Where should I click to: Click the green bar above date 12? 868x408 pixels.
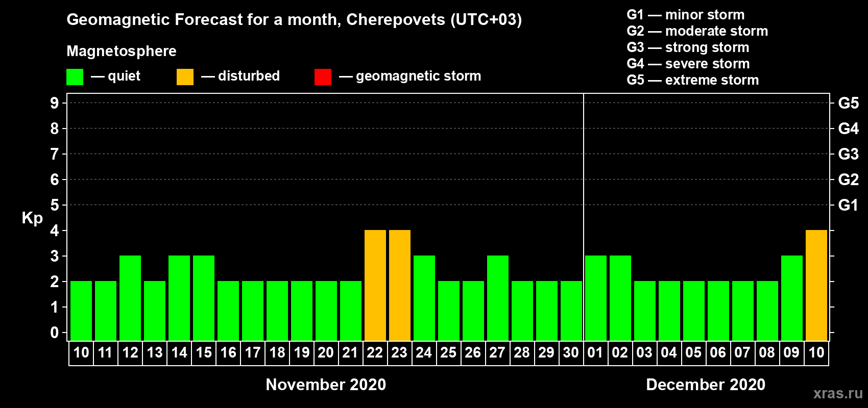coord(130,298)
